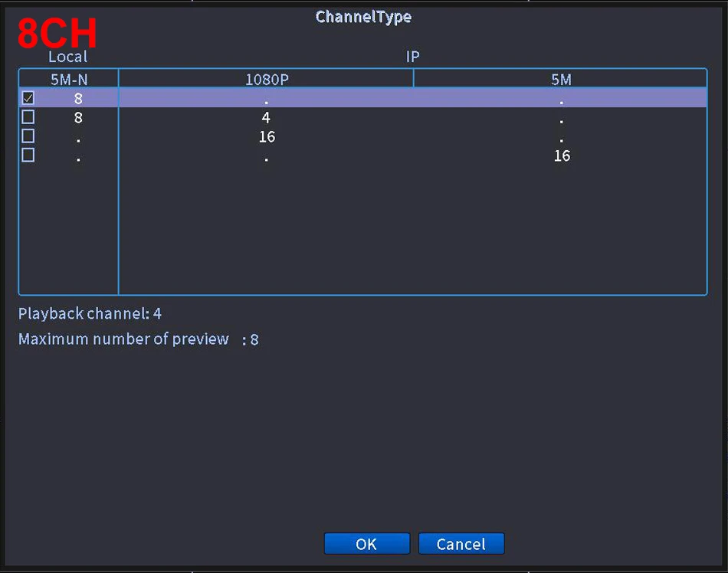Click the 16 value in the 5M column
The width and height of the screenshot is (728, 573).
coord(562,156)
